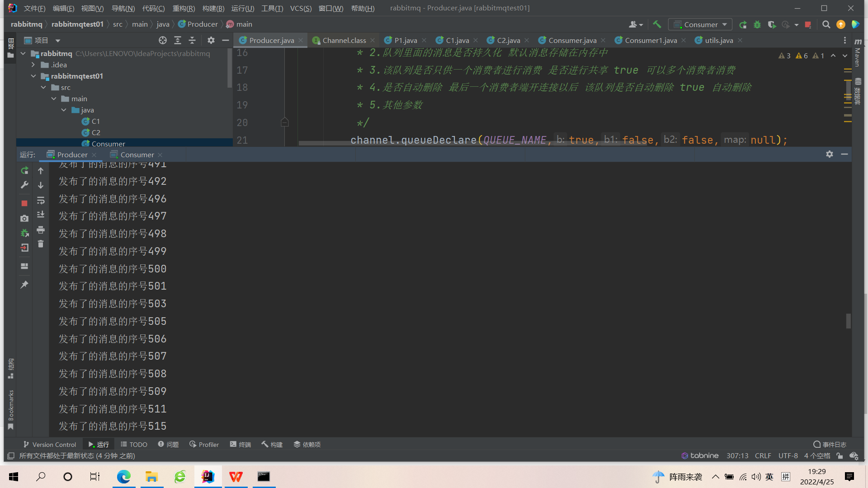Collapse the rabbitmqtest01 module node
This screenshot has width=868, height=488.
(x=33, y=76)
